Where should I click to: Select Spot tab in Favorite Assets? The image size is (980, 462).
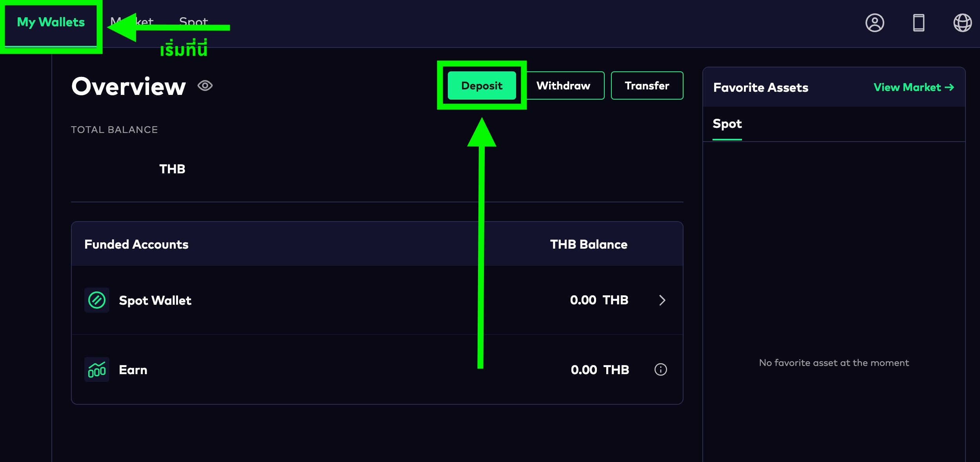point(727,124)
